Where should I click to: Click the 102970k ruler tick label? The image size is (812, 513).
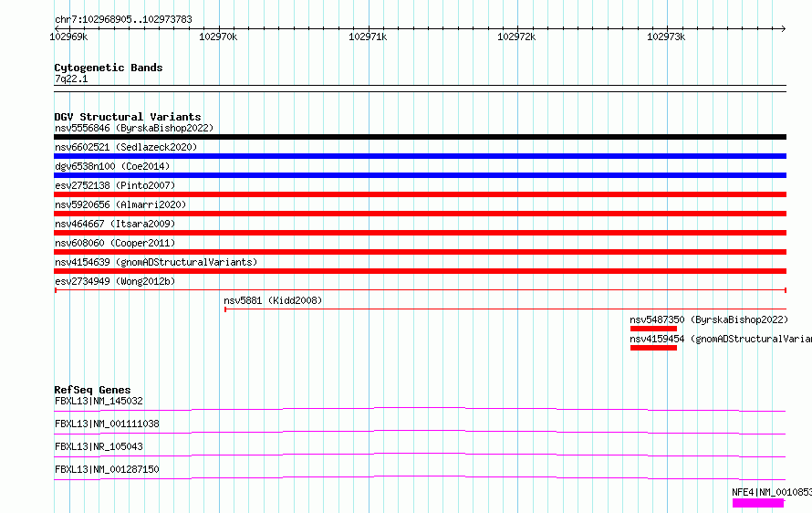click(218, 37)
